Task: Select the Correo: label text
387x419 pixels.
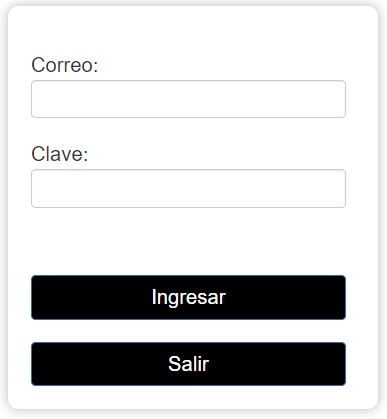Action: coord(65,65)
